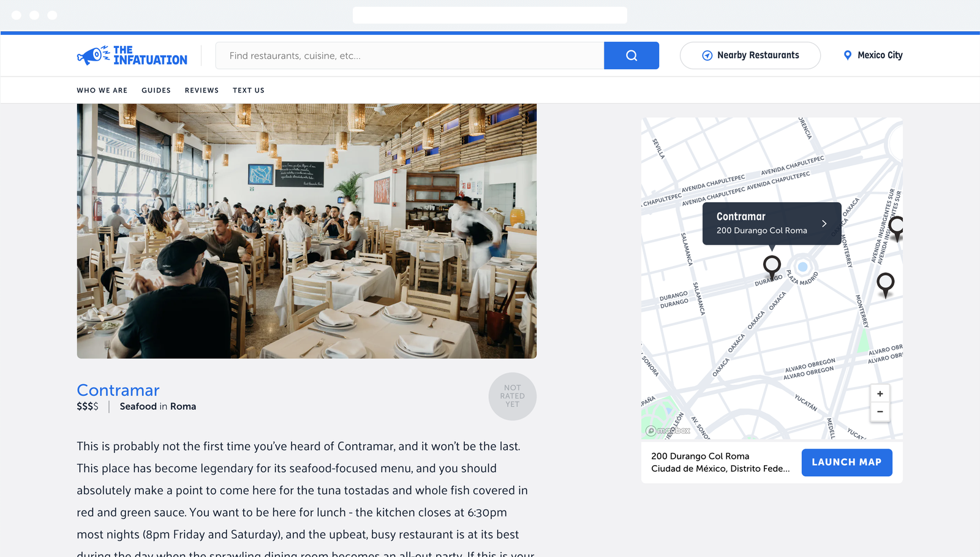Viewport: 980px width, 557px height.
Task: Open the Contramar map popup arrow
Action: tap(824, 224)
